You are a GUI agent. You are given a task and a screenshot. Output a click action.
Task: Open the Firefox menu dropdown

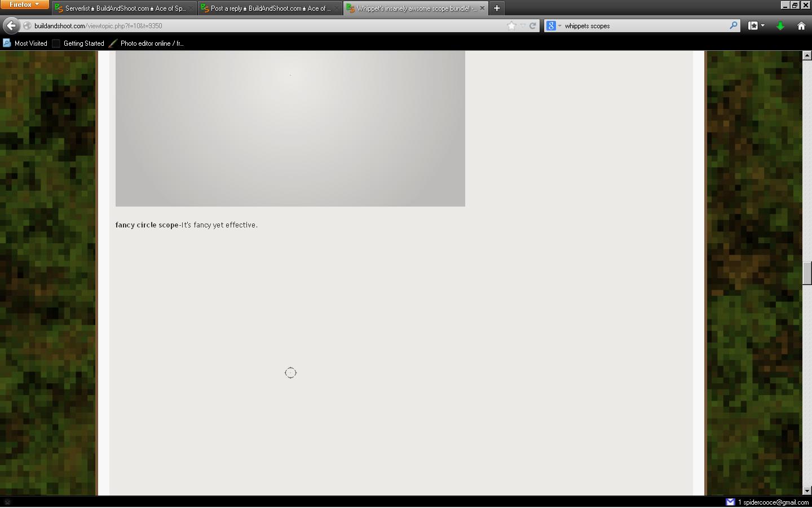tap(25, 5)
